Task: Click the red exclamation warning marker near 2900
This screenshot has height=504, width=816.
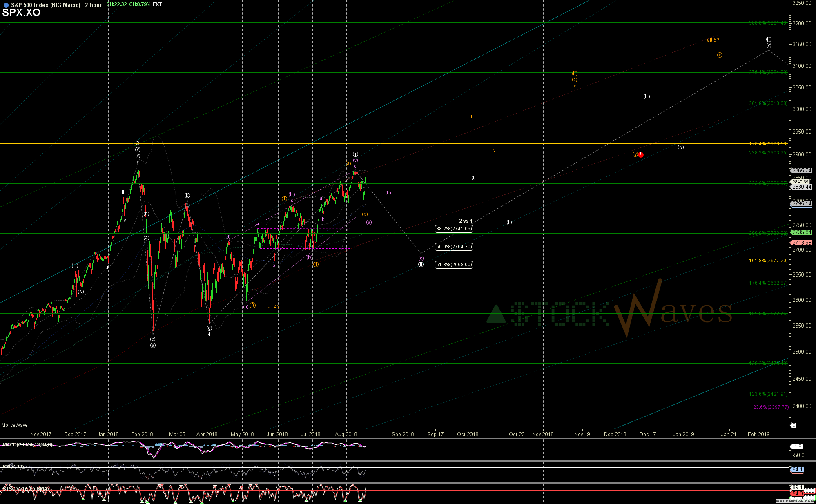Action: point(641,155)
